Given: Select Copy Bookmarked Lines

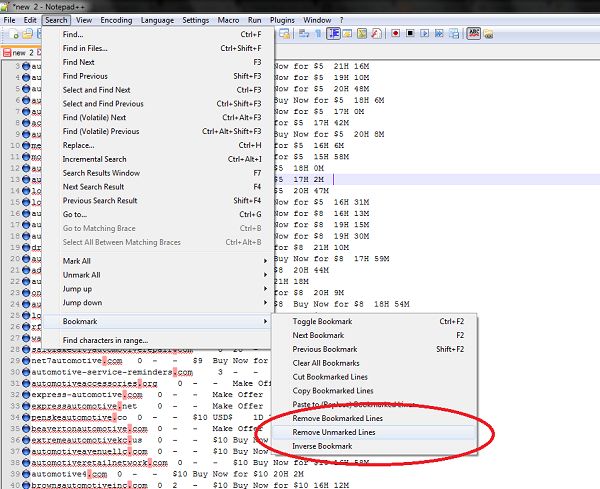Looking at the screenshot, I should pyautogui.click(x=375, y=391).
